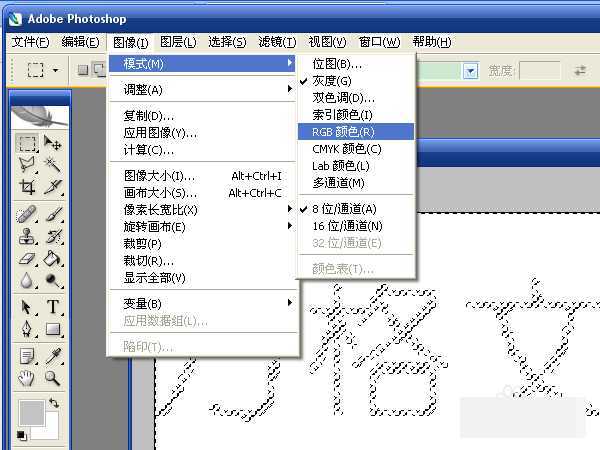Click the Photoshop feather logo in toolbox
The image size is (600, 450).
coord(40,117)
